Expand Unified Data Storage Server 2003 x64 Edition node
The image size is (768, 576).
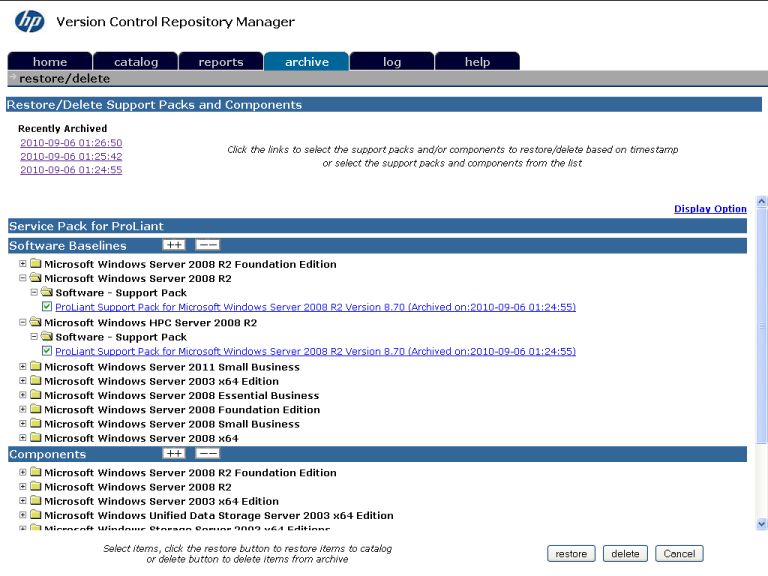(23, 515)
